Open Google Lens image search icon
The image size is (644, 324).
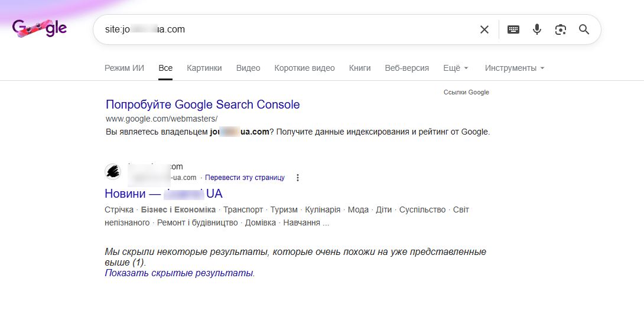tap(561, 30)
